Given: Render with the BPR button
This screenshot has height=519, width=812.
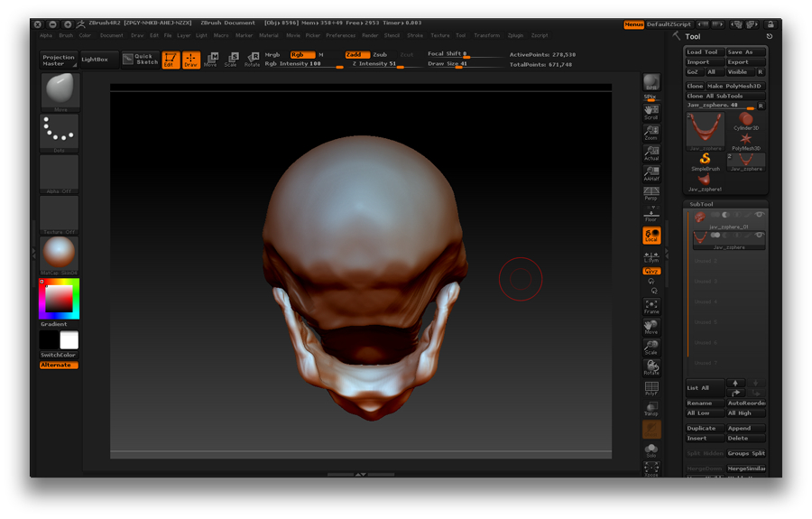Looking at the screenshot, I should [651, 82].
